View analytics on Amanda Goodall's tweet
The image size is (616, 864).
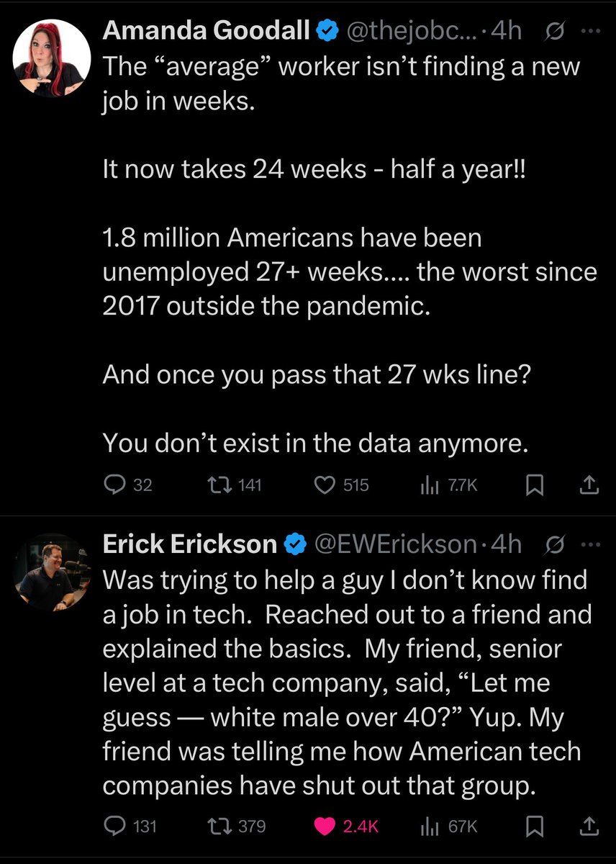pos(430,486)
